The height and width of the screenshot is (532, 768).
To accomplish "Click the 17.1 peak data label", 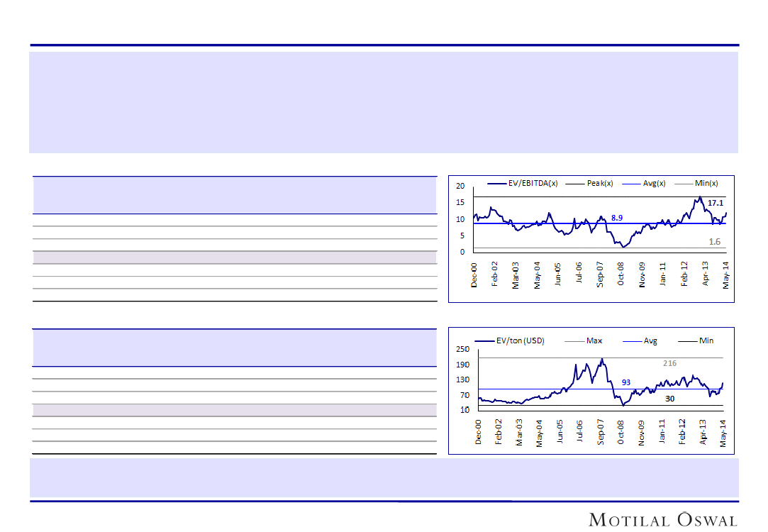I will click(x=715, y=203).
